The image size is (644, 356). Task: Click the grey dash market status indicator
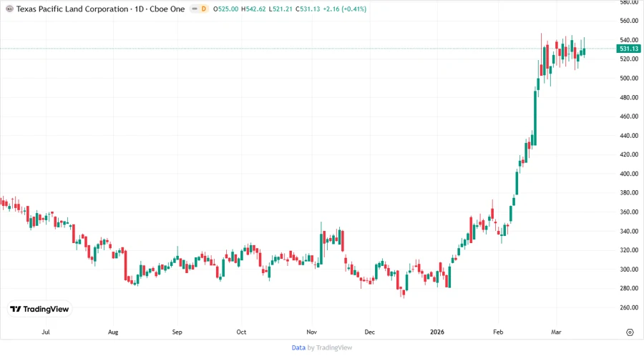coord(195,9)
